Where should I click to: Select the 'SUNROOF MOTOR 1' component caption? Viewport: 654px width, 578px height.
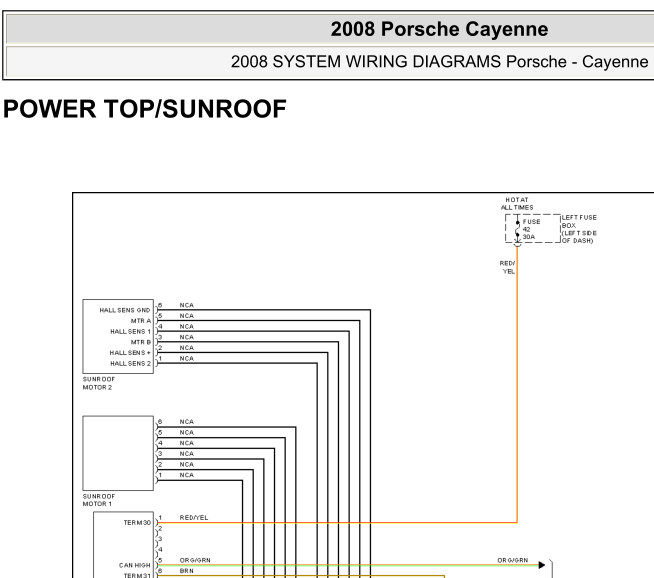click(98, 500)
